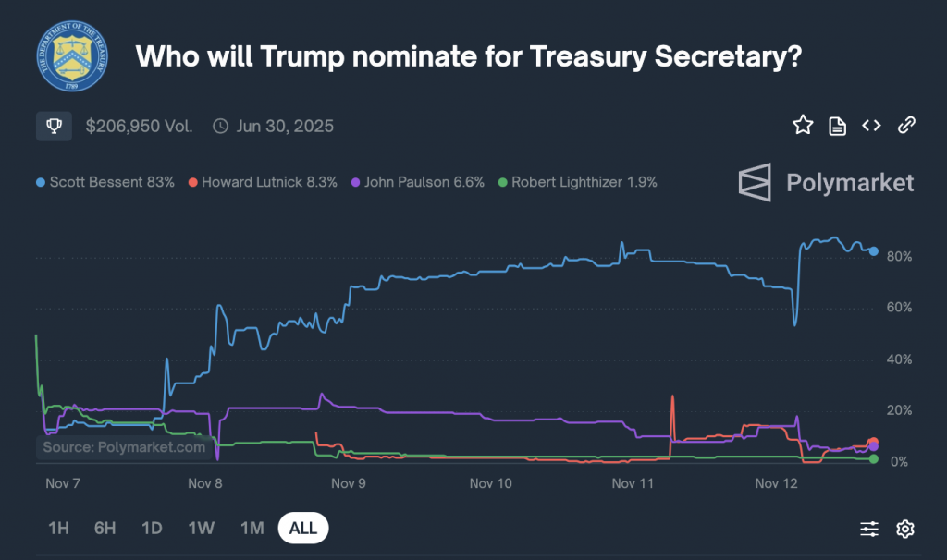Screen dimensions: 947x560
Task: Click the embed code icon
Action: click(871, 126)
